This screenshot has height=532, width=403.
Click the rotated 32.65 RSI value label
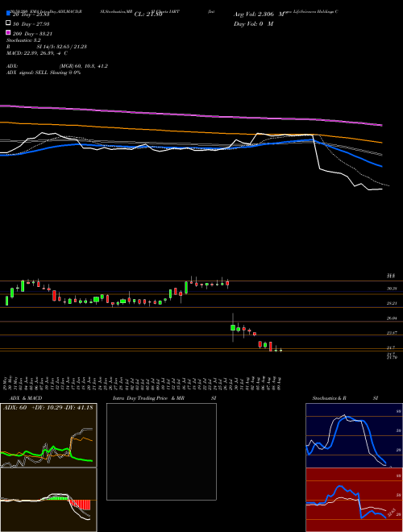tap(393, 512)
